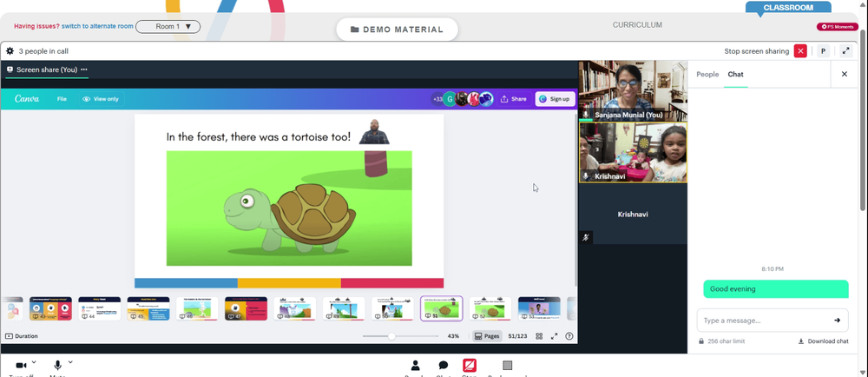
Task: Open Screen share options ellipsis menu
Action: coord(84,69)
